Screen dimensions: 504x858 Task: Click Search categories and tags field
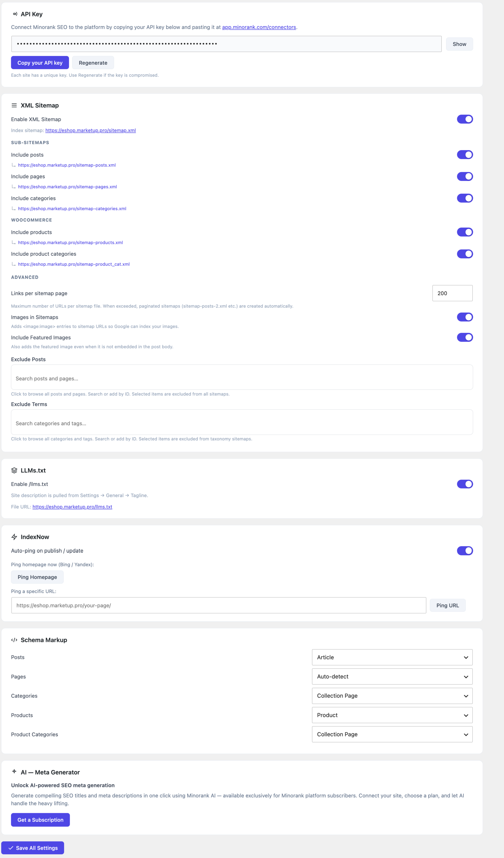click(x=242, y=422)
